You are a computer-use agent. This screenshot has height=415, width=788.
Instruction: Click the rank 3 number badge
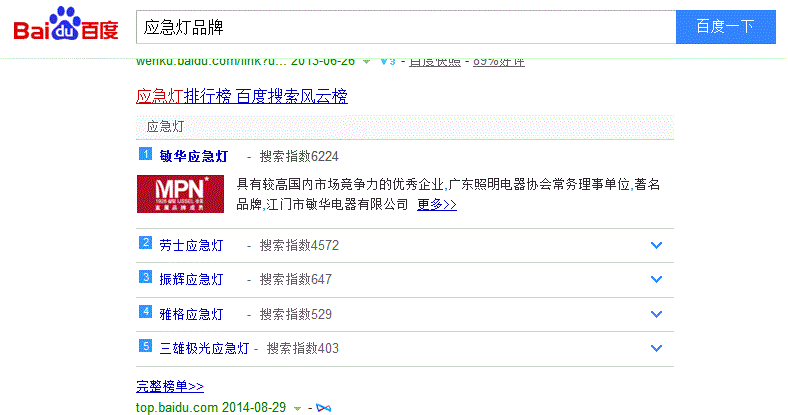tap(145, 277)
